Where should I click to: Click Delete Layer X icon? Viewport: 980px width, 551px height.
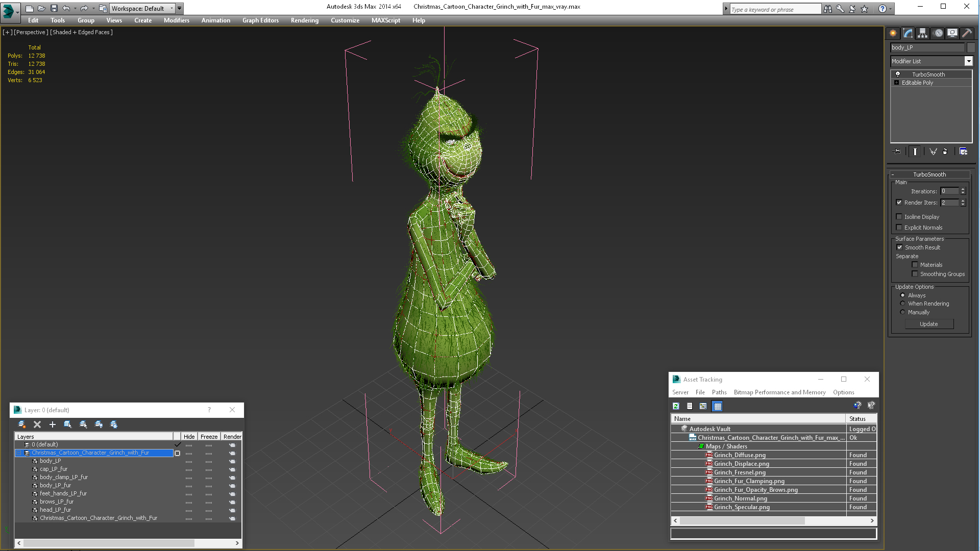point(37,424)
